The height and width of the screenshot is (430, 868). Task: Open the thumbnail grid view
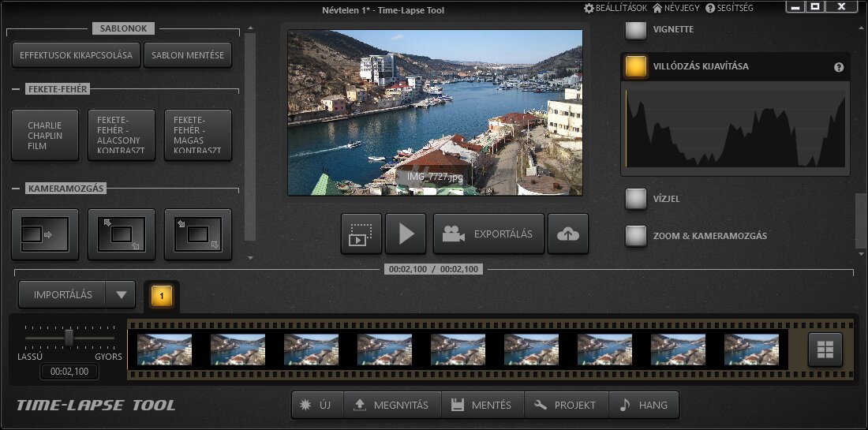pyautogui.click(x=825, y=350)
